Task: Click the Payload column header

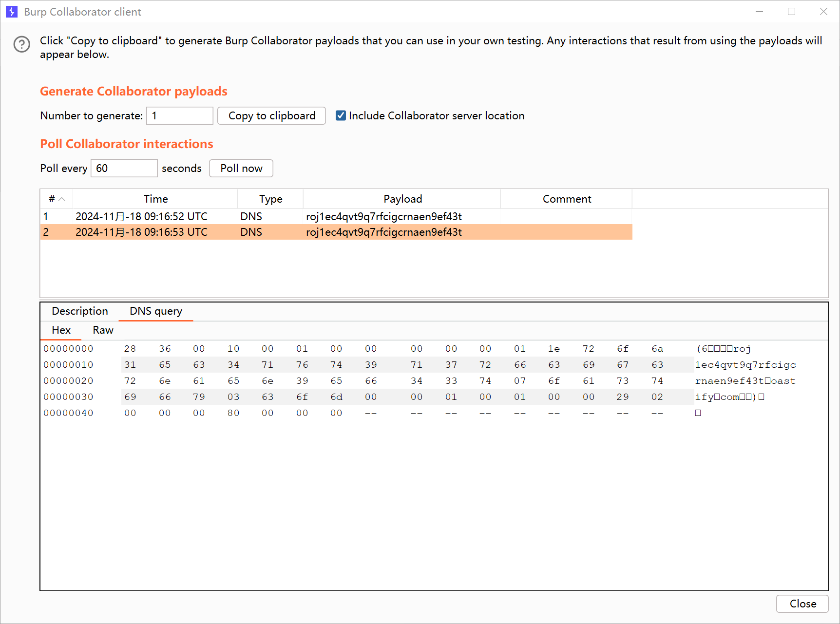Action: pyautogui.click(x=402, y=199)
